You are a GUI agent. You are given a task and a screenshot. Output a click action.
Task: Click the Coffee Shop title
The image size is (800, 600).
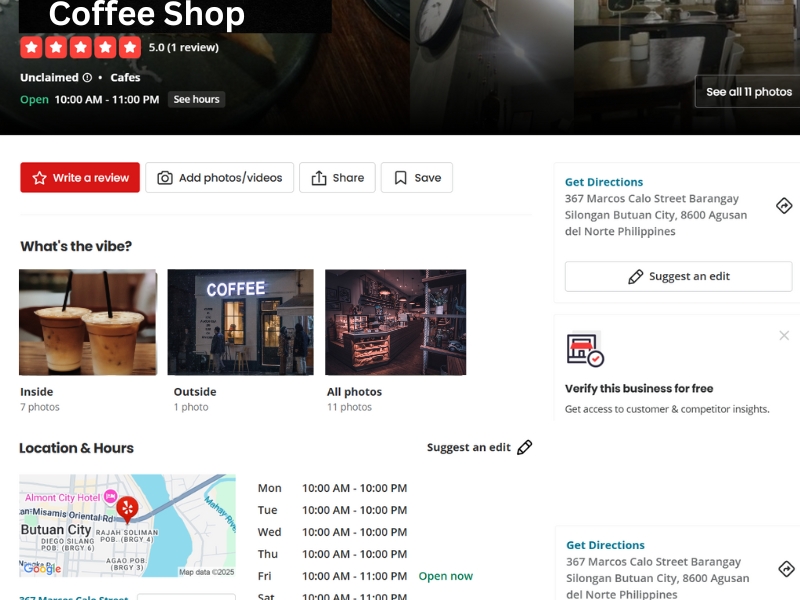pos(146,14)
